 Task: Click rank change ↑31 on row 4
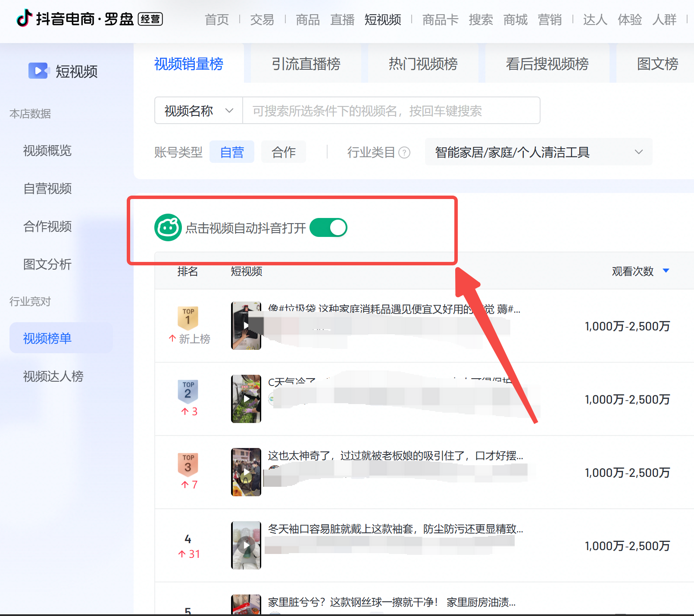[189, 554]
